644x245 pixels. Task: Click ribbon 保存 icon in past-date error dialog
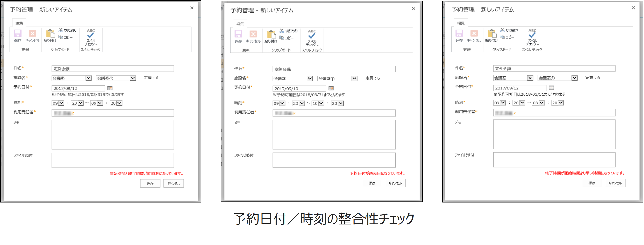click(x=238, y=37)
